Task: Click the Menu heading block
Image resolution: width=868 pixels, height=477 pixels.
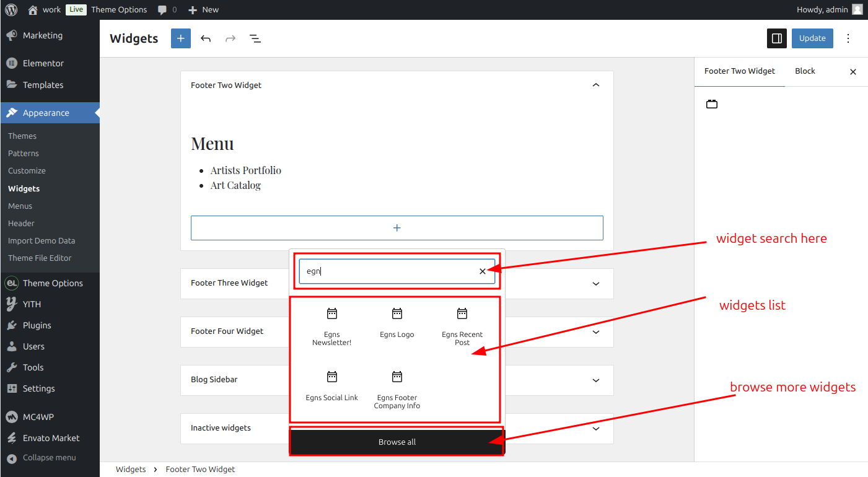Action: click(213, 144)
